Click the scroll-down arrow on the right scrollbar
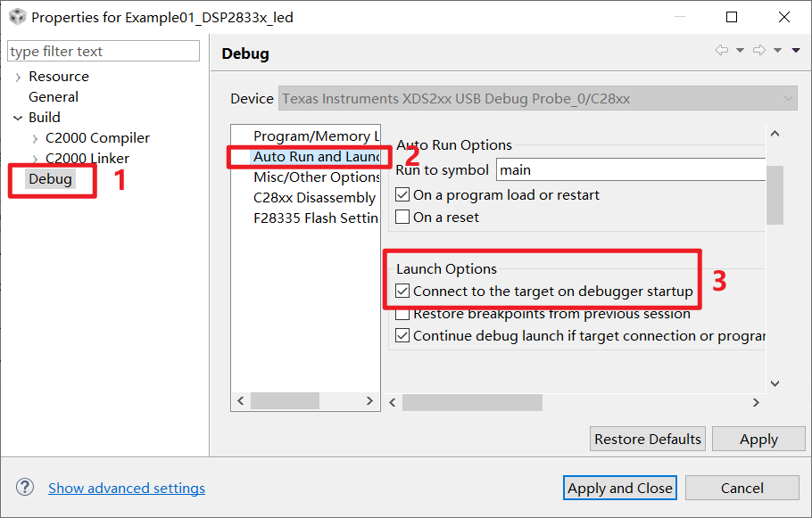 click(x=775, y=383)
